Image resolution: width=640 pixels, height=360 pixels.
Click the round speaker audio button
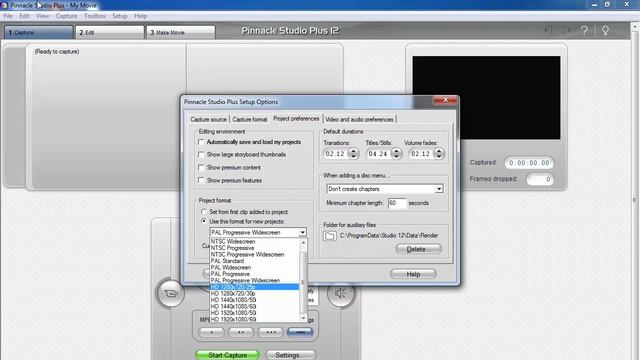(340, 293)
